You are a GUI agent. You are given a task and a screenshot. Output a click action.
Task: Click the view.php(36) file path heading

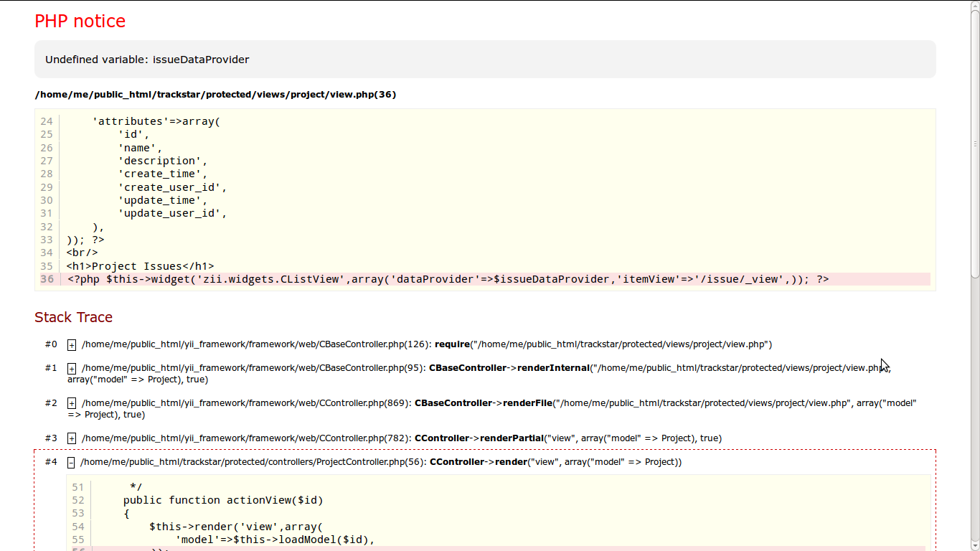215,95
